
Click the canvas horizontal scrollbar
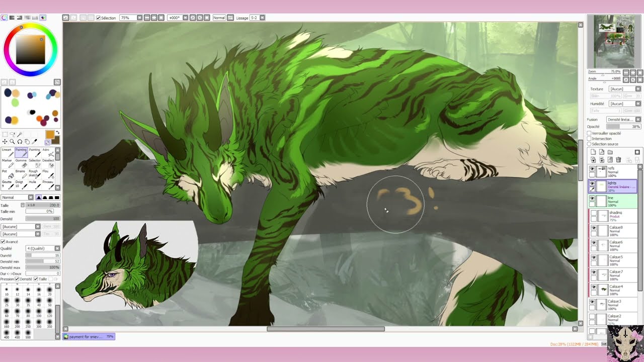pyautogui.click(x=326, y=329)
